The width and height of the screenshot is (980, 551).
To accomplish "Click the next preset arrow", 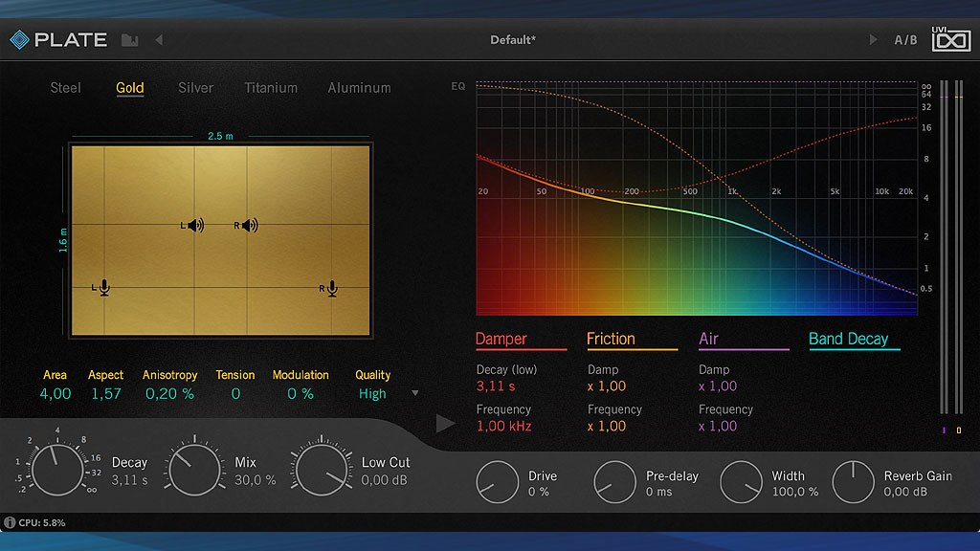I will tap(872, 40).
